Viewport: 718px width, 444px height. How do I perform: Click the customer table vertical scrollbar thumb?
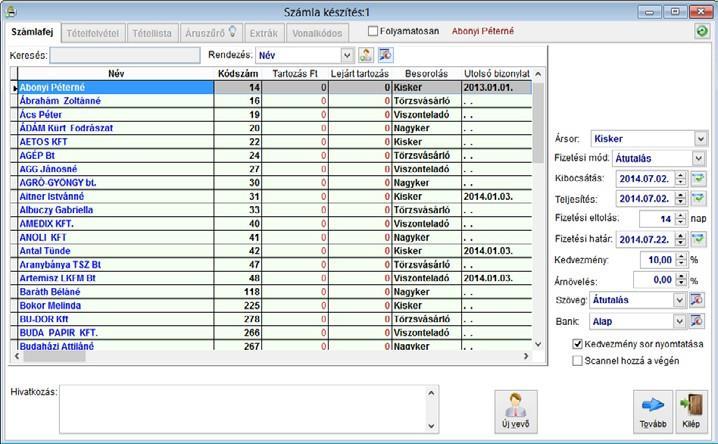(x=538, y=123)
